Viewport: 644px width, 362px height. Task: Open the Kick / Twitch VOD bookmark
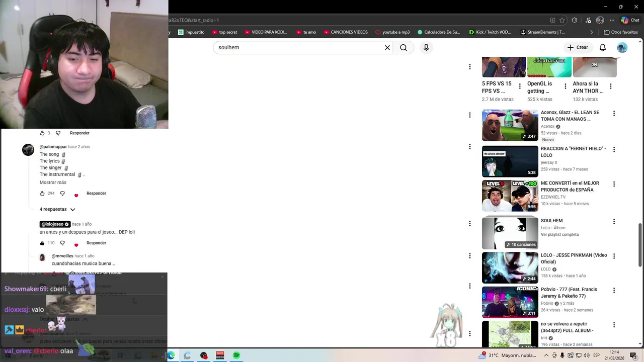[490, 32]
